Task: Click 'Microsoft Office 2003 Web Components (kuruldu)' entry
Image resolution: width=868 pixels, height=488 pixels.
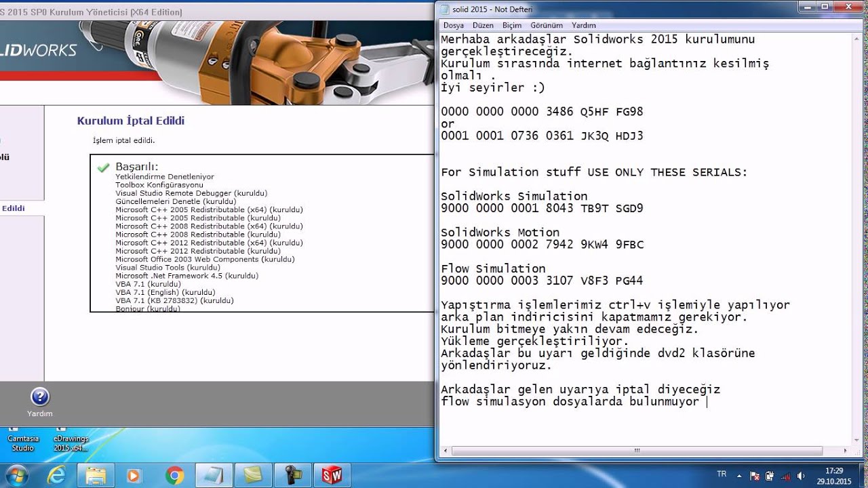Action: click(x=205, y=259)
